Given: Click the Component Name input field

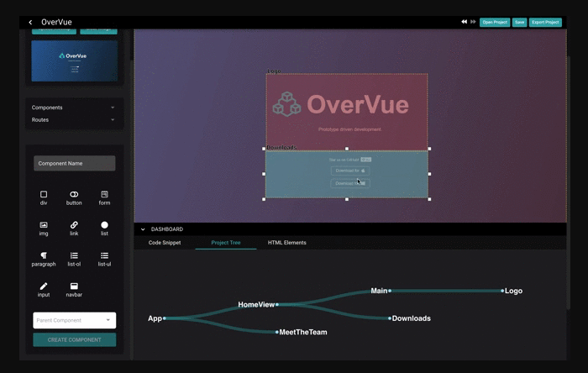Looking at the screenshot, I should tap(74, 164).
